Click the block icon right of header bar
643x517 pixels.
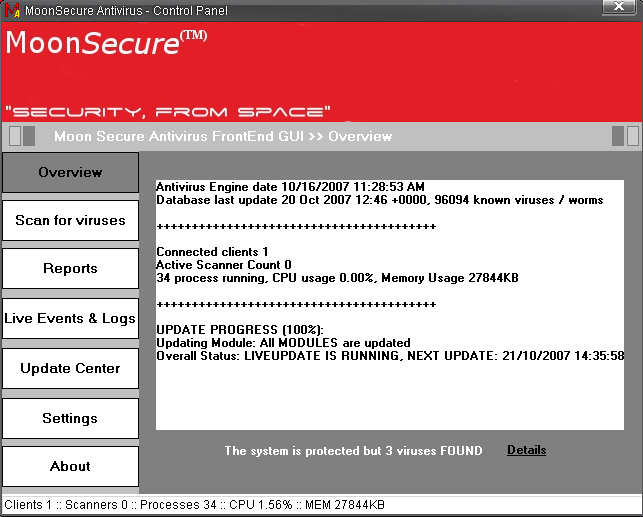point(625,136)
